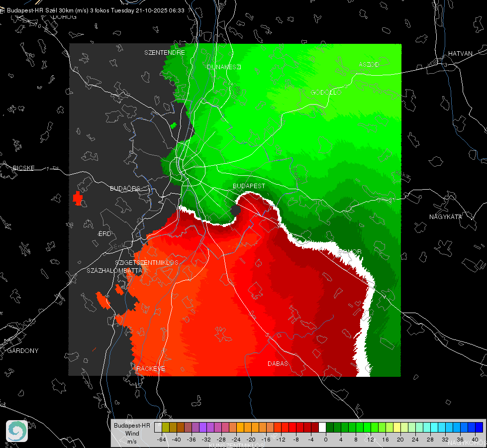Select the pale yellow swatch above 20
Image resolution: width=487 pixels, height=448 pixels.
(397, 428)
